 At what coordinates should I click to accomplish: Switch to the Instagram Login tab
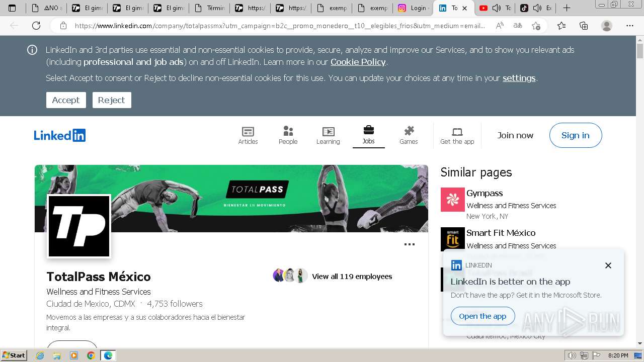click(413, 8)
